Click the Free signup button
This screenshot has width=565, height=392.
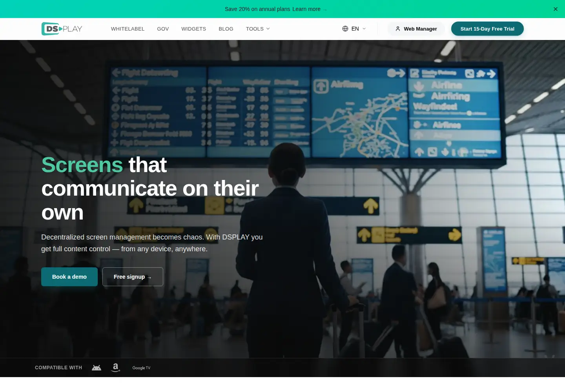(133, 277)
